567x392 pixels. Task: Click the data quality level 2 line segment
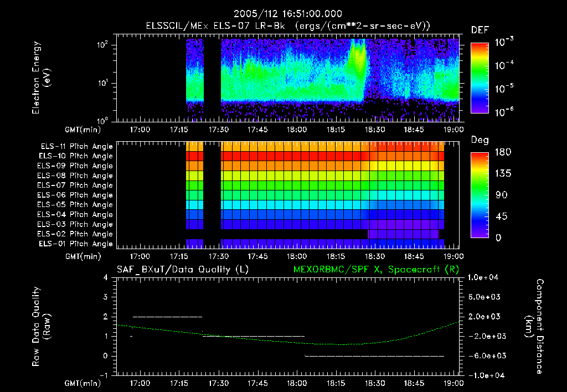(167, 317)
